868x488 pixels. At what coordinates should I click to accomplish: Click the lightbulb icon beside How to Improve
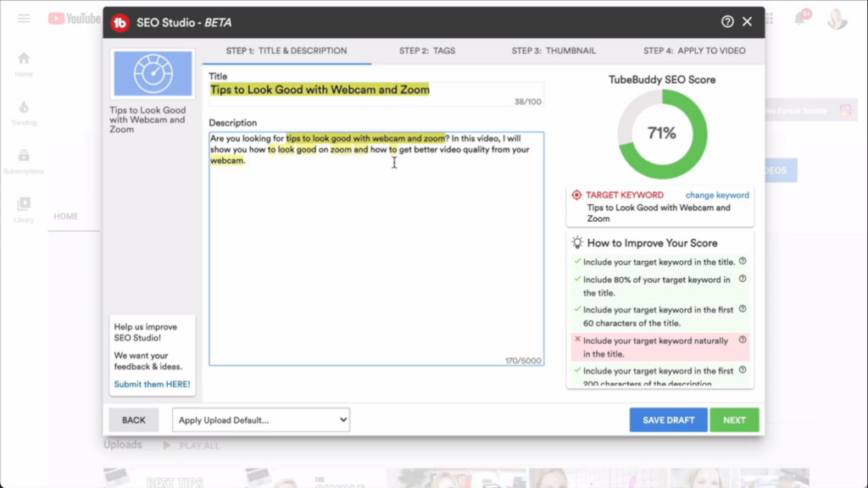point(576,242)
